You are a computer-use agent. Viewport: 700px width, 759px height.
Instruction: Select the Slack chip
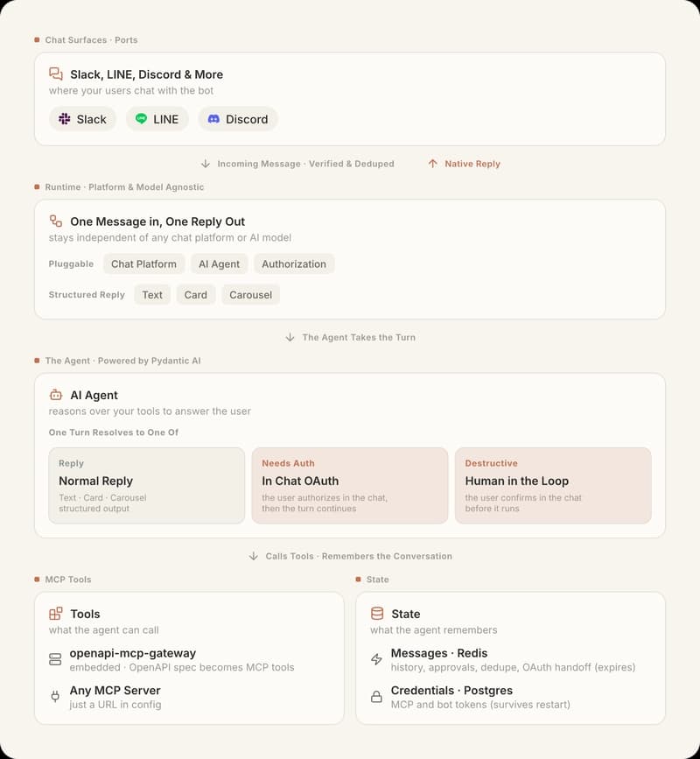point(83,118)
